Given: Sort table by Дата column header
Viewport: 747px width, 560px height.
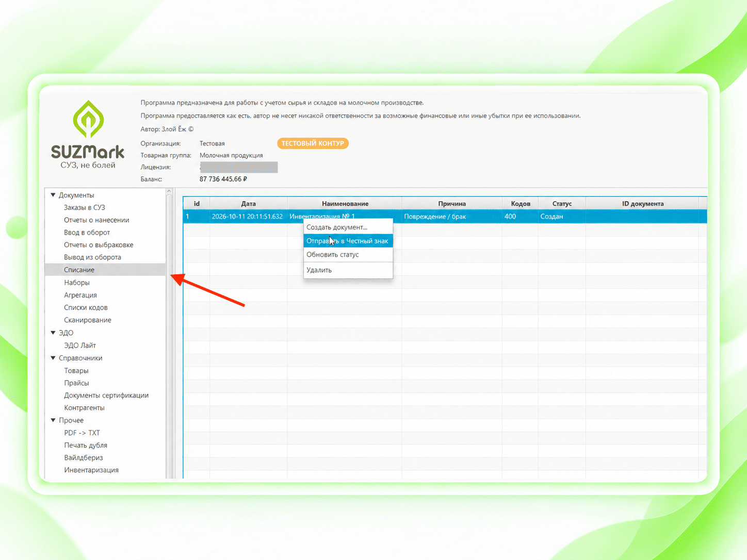Looking at the screenshot, I should 248,204.
